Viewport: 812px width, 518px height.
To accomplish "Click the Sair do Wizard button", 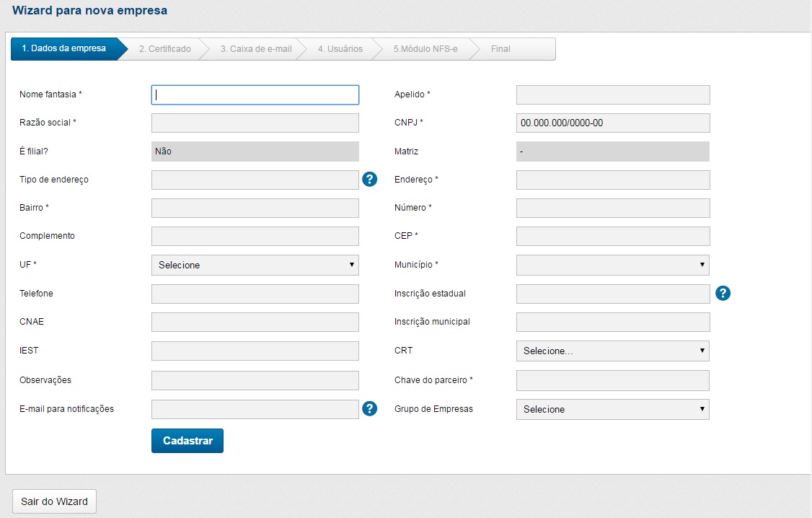I will coord(54,501).
